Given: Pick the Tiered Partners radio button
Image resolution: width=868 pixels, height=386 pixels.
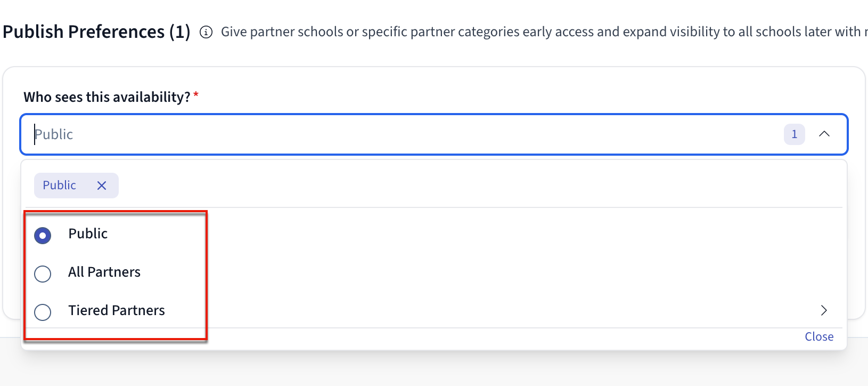Looking at the screenshot, I should tap(43, 312).
